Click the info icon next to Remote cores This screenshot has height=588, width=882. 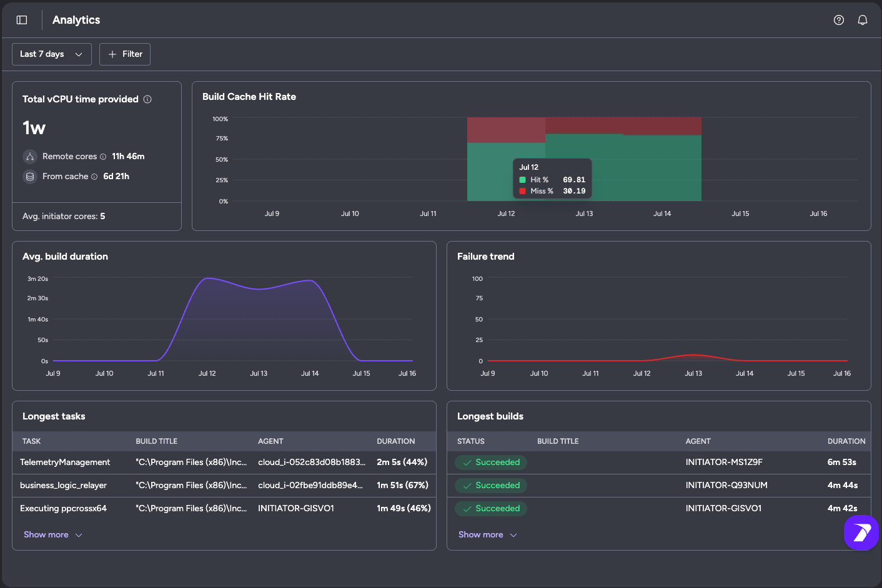(103, 157)
